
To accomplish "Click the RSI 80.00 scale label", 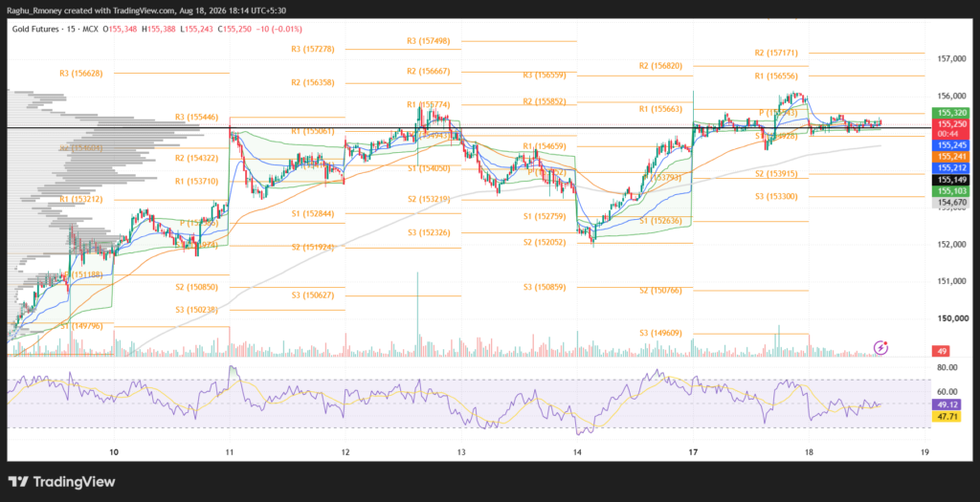I will [x=947, y=368].
